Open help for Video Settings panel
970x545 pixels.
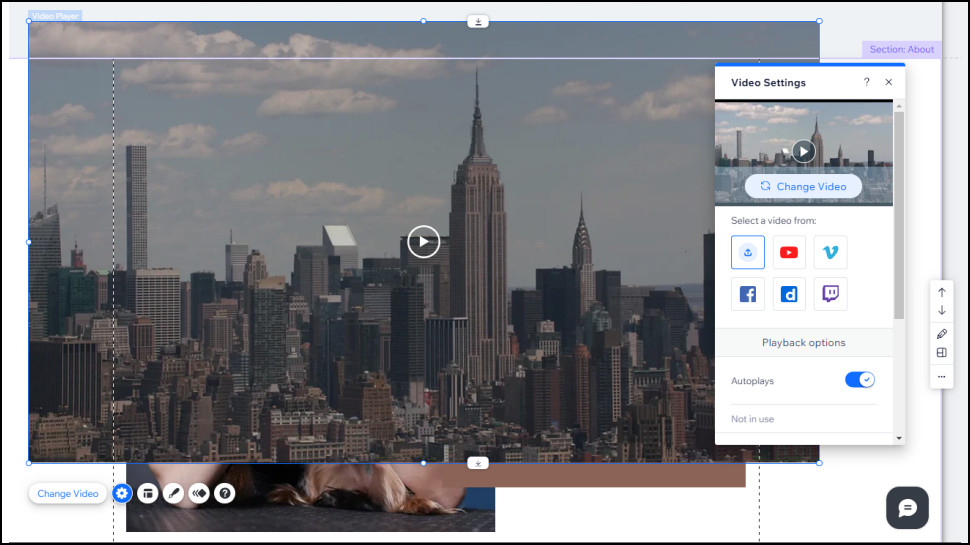pos(866,83)
